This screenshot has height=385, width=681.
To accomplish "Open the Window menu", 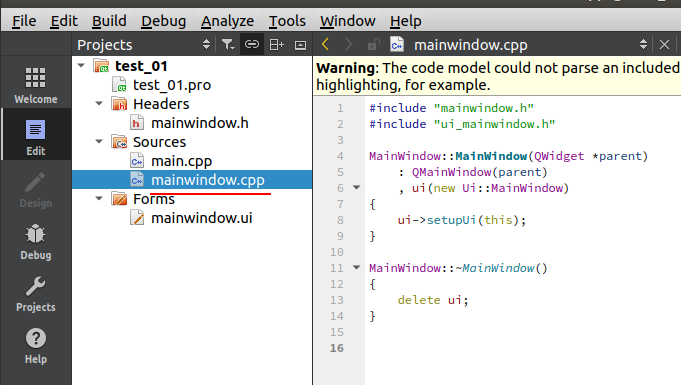I will coord(347,21).
